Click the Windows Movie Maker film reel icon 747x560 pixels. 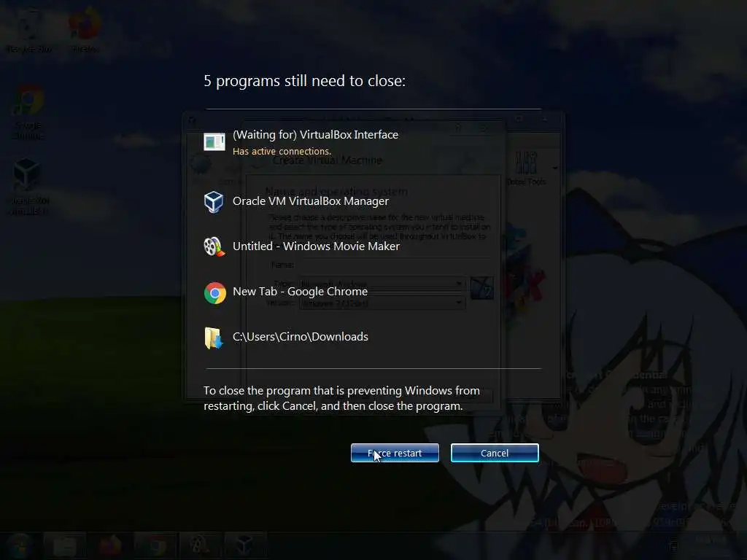click(214, 246)
